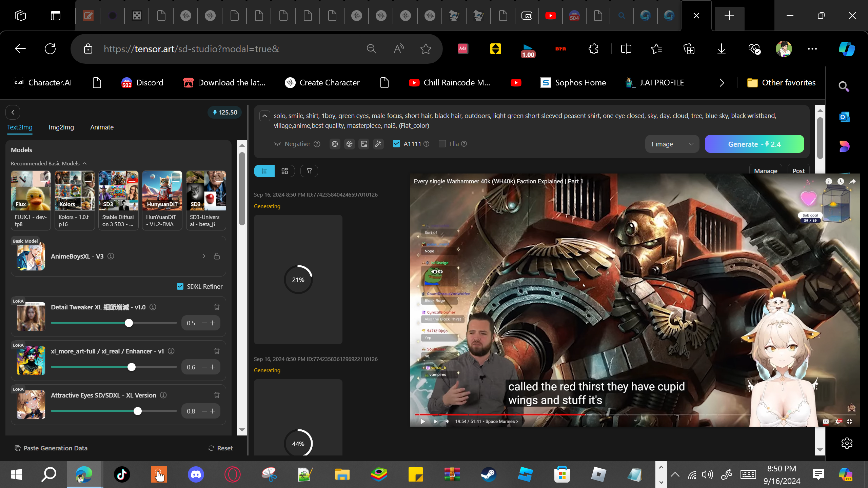The height and width of the screenshot is (488, 868).
Task: Select the Stable Diffusion 3 model checkbox
Action: coord(132,177)
